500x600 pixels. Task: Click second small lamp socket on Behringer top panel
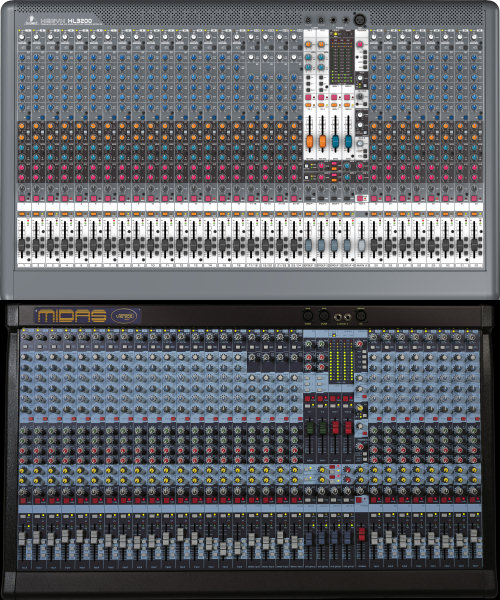321,20
